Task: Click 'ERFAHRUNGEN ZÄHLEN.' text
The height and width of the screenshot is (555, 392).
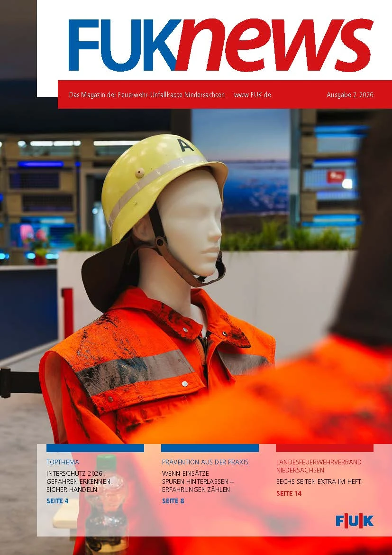Action: (x=197, y=490)
